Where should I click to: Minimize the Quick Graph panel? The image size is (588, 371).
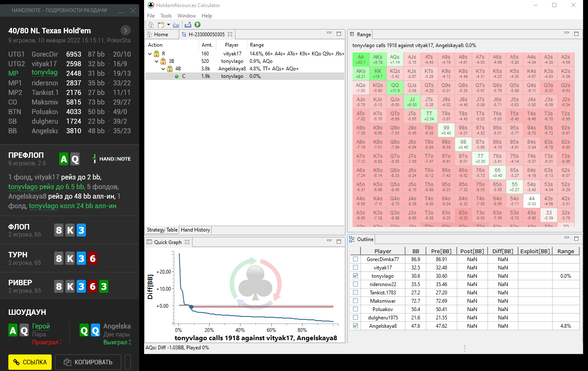[x=329, y=241]
